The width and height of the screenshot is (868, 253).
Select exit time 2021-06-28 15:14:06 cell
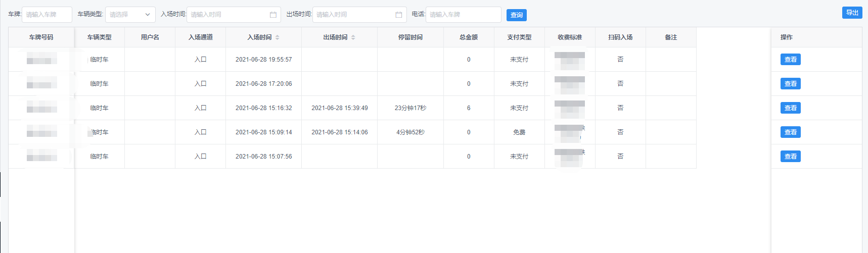[340, 132]
